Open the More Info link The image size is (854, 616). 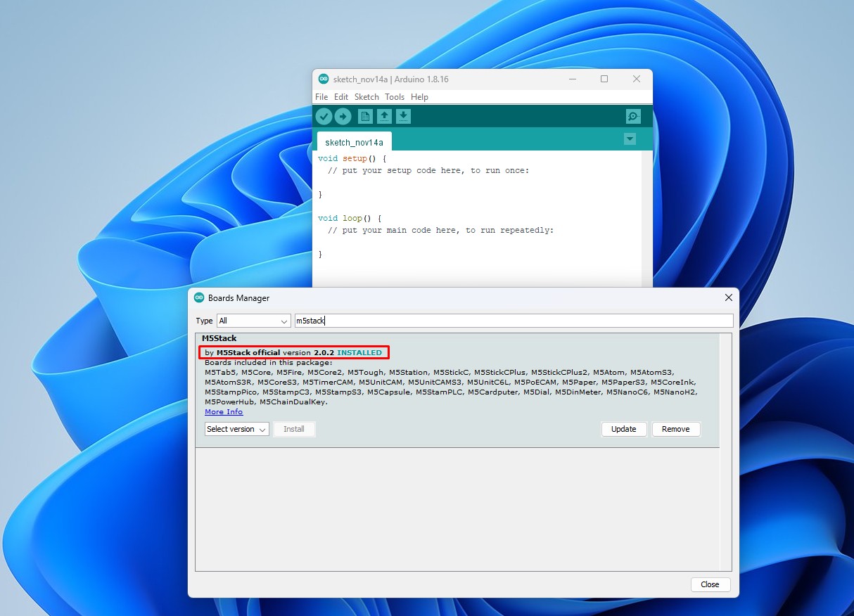pyautogui.click(x=224, y=412)
